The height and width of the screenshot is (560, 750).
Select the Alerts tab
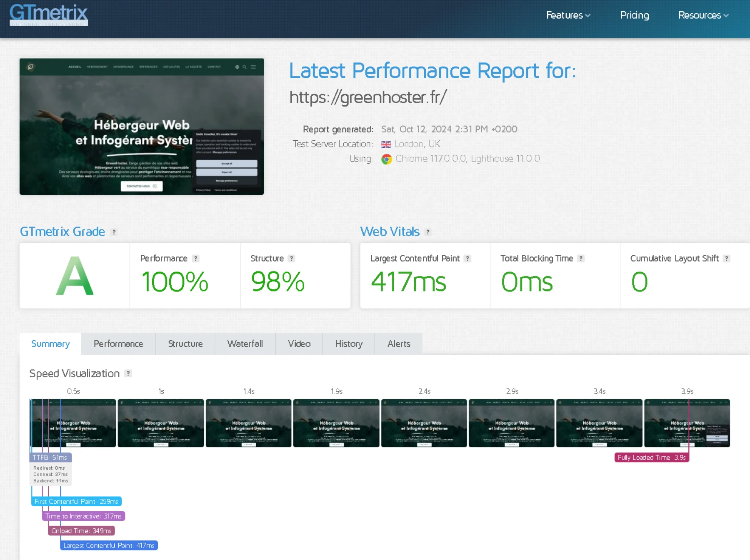pos(399,344)
